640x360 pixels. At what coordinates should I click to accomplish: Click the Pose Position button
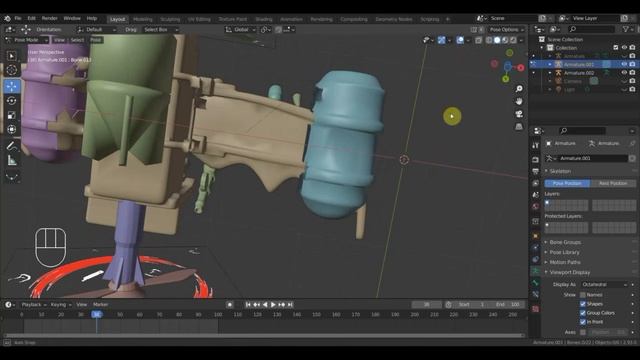click(x=567, y=183)
